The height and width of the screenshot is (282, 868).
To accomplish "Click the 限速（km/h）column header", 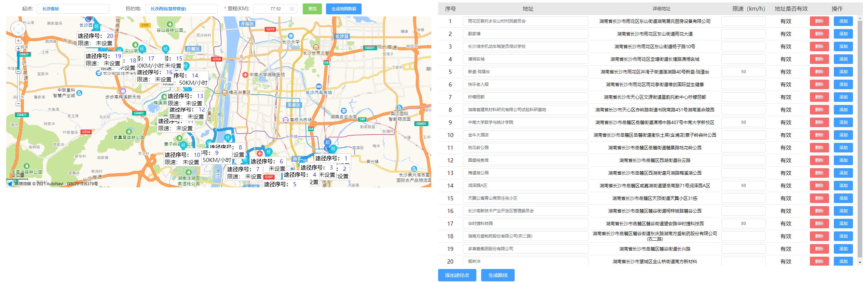I will coord(749,9).
